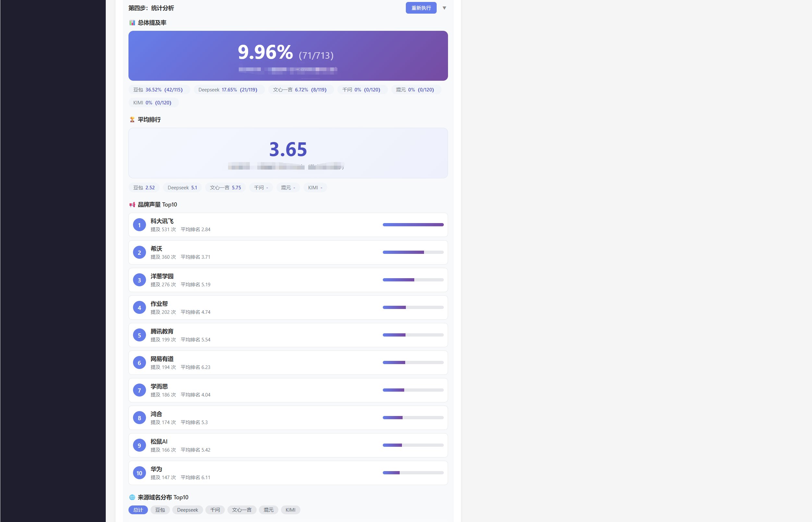Viewport: 812px width, 522px height.
Task: Click the globe icon beside 来源域名分布
Action: [132, 497]
